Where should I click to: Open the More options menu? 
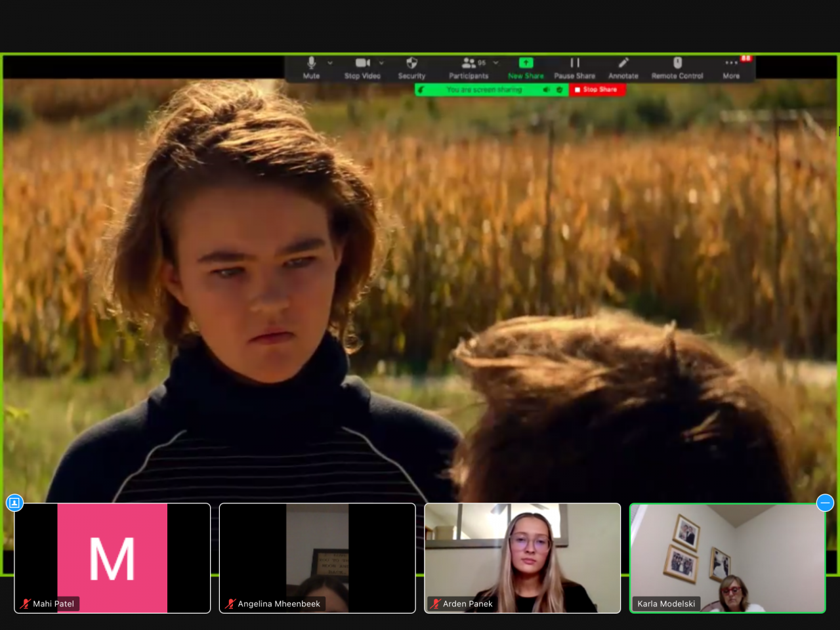[x=731, y=68]
